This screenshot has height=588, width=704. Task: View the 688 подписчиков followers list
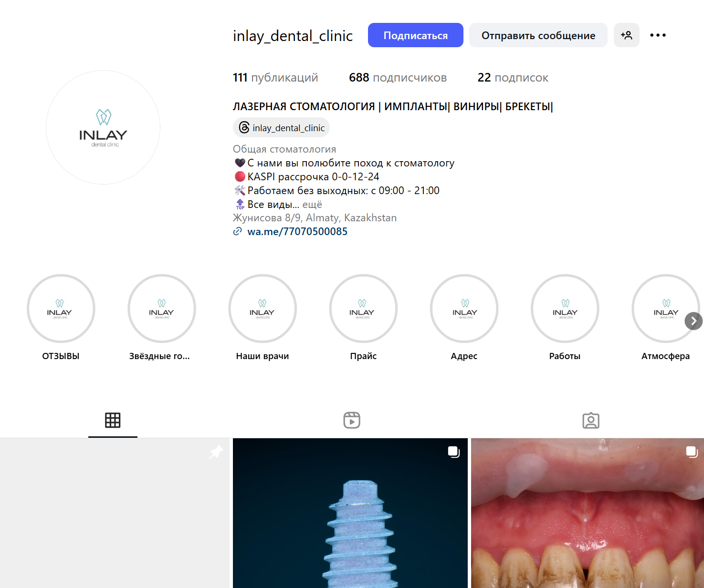398,78
